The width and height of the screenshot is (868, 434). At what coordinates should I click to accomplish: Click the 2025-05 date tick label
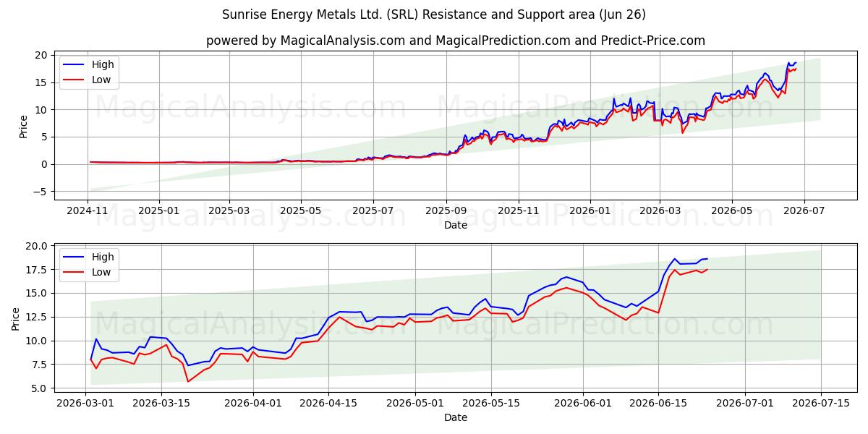pyautogui.click(x=301, y=210)
